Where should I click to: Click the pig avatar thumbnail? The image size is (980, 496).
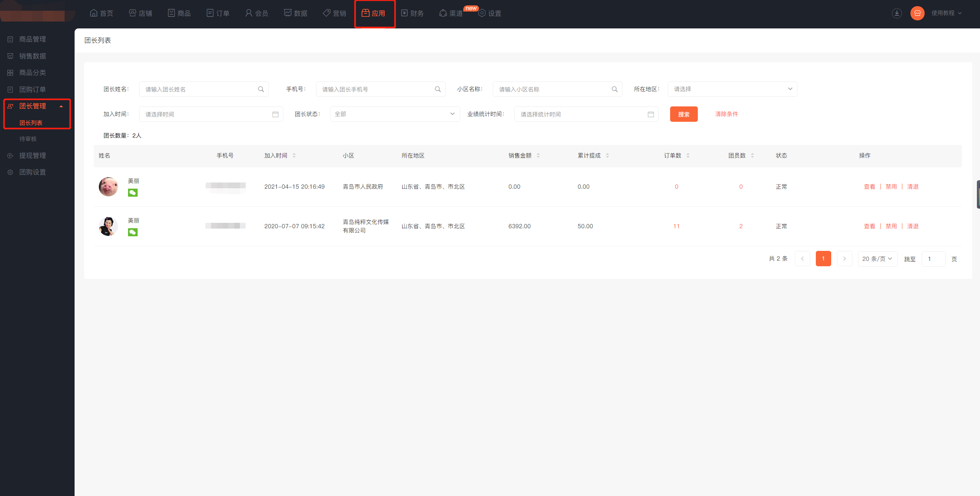point(108,187)
